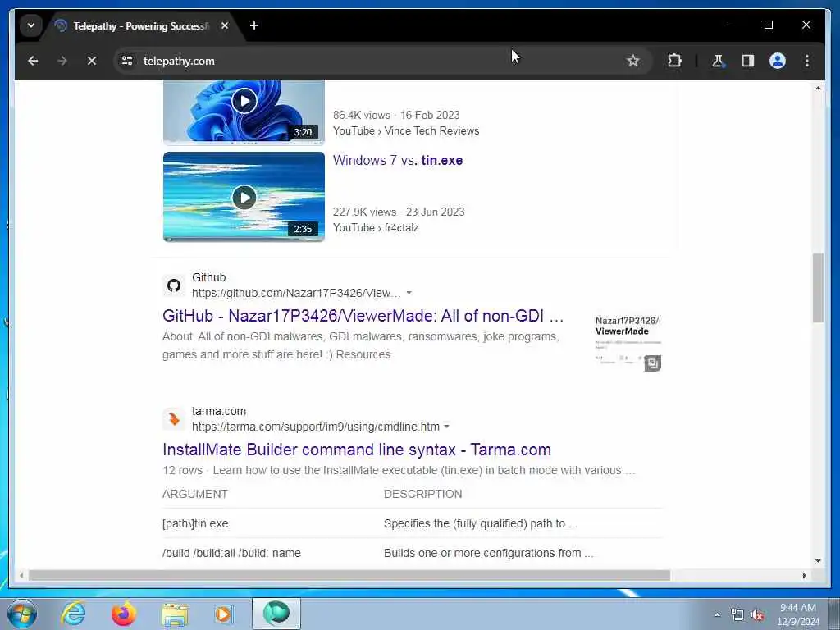The image size is (840, 630).
Task: Click the scroll up arrow
Action: pos(818,88)
